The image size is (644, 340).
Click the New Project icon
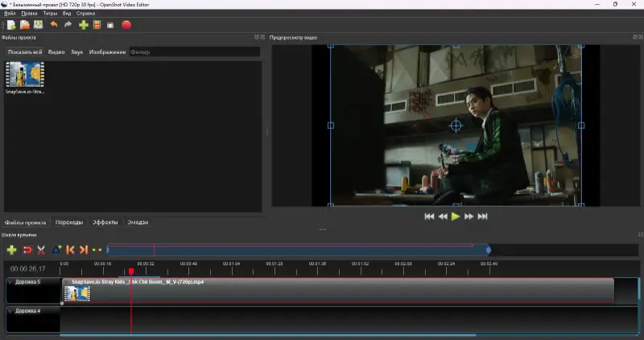click(x=11, y=25)
